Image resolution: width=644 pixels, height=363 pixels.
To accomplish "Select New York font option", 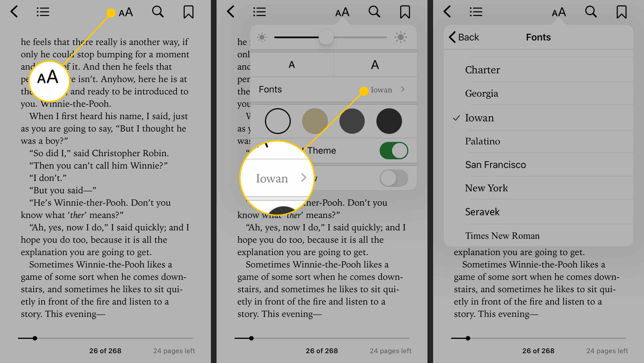I will (487, 188).
